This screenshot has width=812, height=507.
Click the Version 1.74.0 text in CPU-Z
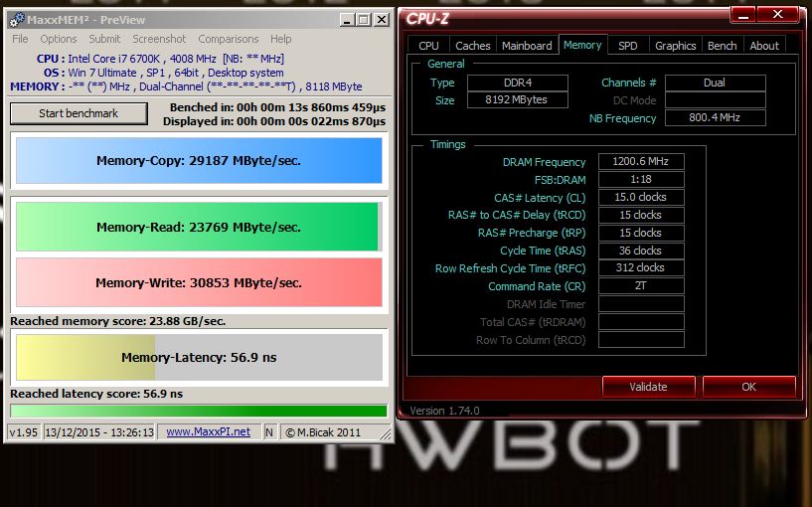[x=445, y=411]
